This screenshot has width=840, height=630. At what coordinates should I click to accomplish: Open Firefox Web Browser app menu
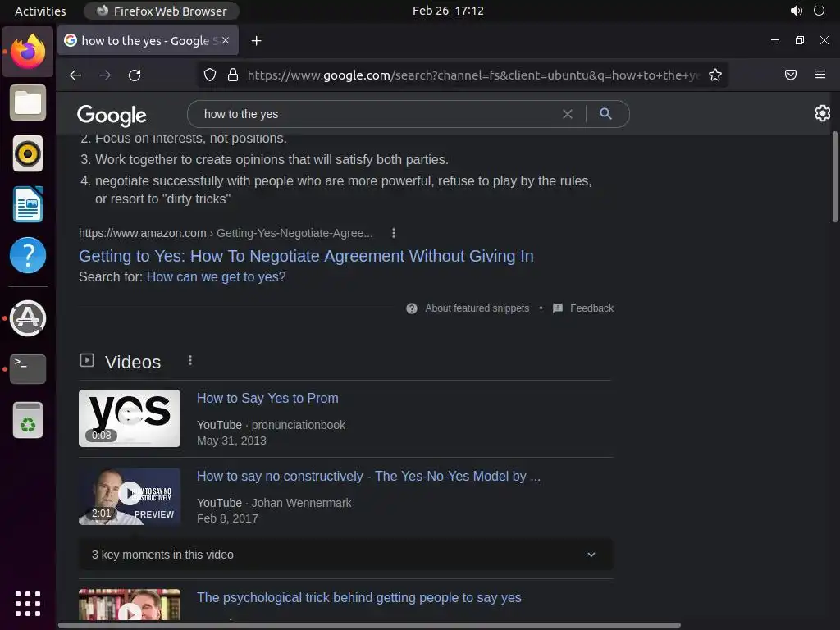pyautogui.click(x=162, y=11)
